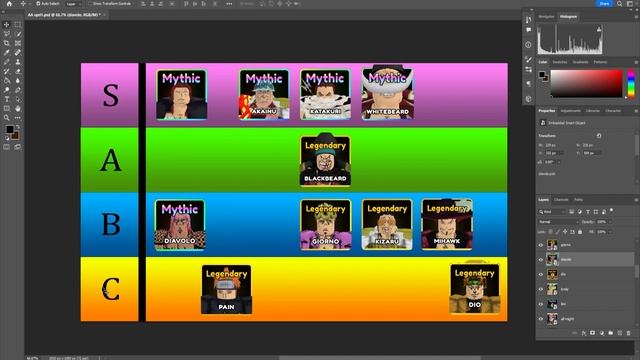Select the diavolo layer row
Screen dimensions: 640x360
(586, 260)
